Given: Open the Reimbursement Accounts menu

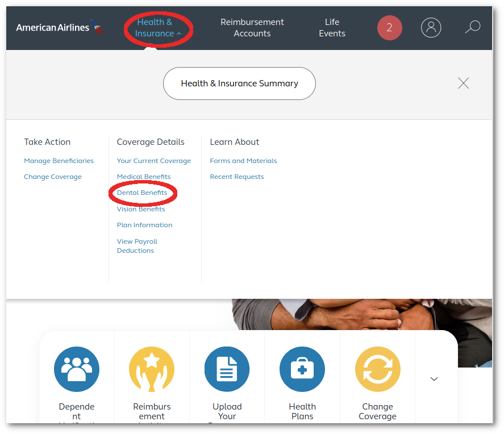Looking at the screenshot, I should (252, 28).
